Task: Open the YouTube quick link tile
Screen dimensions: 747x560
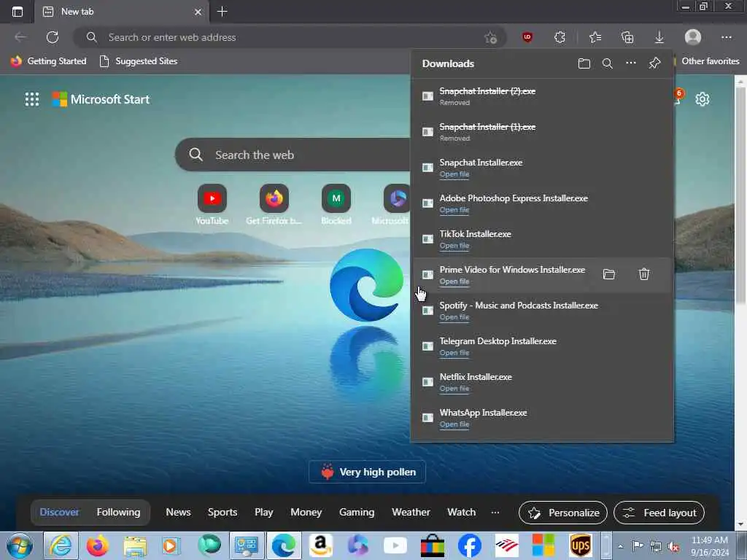Action: coord(212,205)
